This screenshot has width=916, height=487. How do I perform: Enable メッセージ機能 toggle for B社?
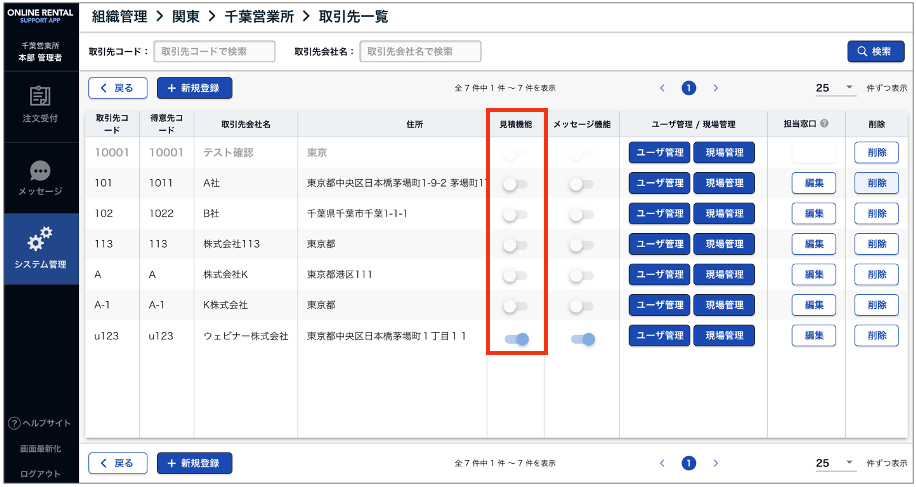(581, 215)
